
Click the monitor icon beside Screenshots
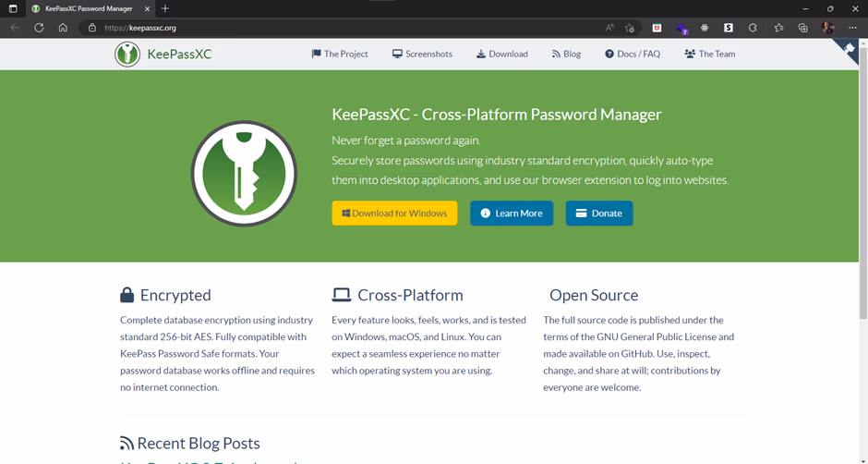pos(397,54)
